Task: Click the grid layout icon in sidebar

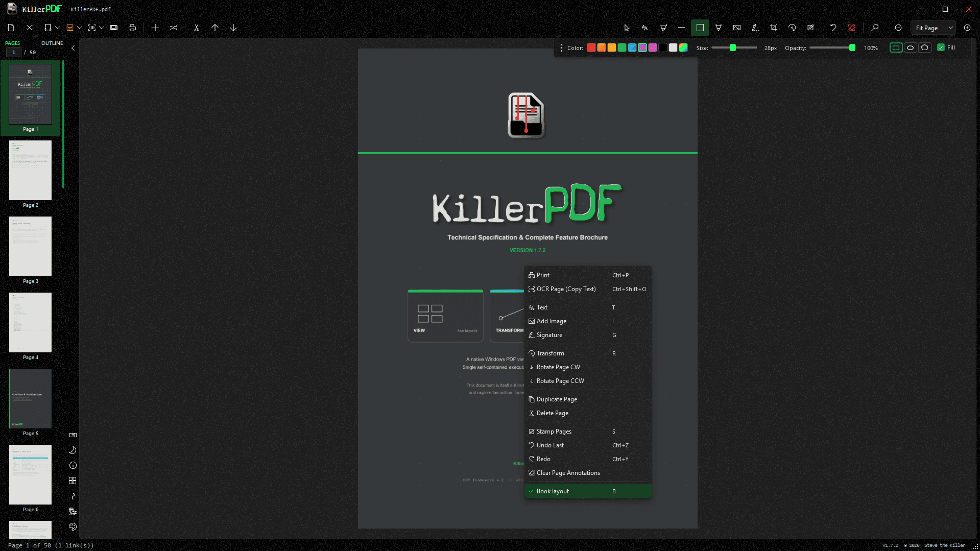Action: pos(73,481)
